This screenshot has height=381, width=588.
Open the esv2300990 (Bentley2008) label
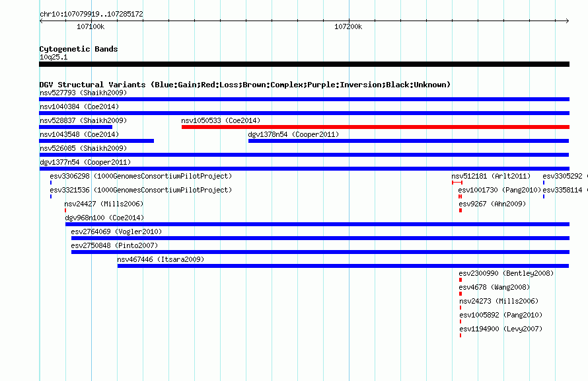(506, 273)
